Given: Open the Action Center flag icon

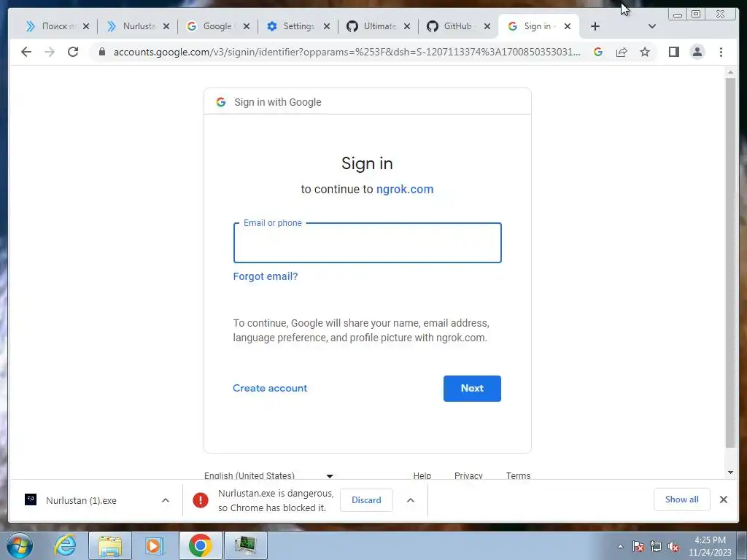Looking at the screenshot, I should [638, 546].
